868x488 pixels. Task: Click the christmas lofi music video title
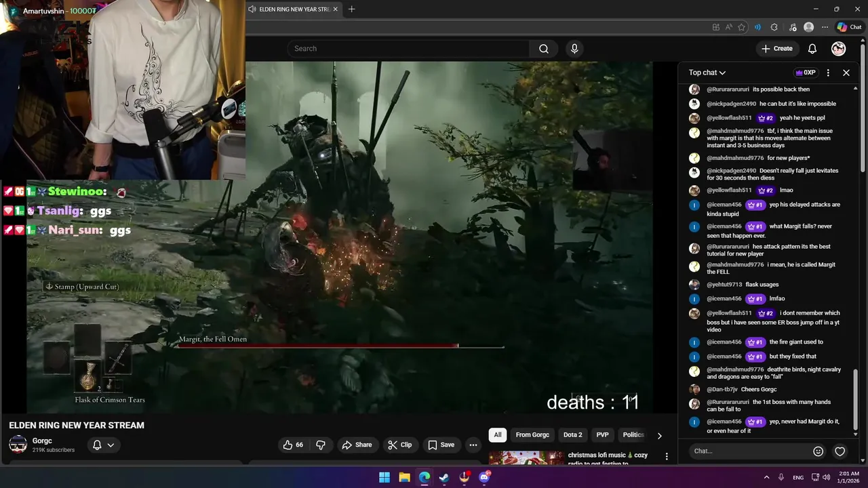[x=608, y=459]
